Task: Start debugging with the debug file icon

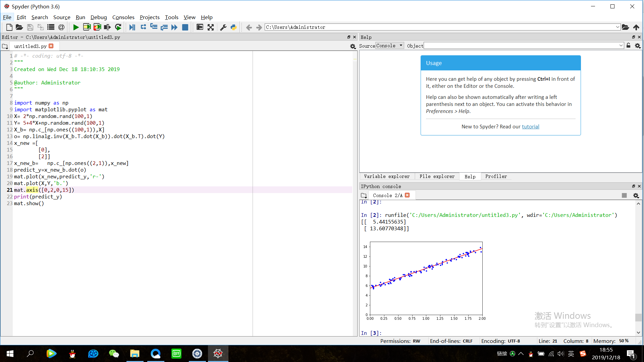Action: point(132,27)
